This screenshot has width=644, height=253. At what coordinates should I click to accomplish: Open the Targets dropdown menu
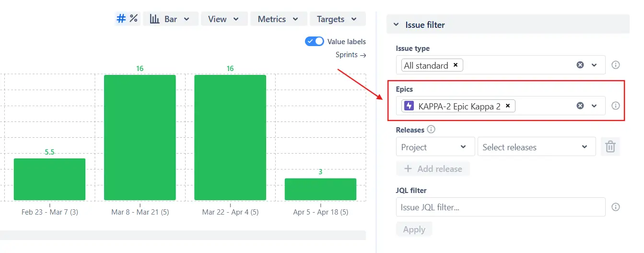coord(338,19)
